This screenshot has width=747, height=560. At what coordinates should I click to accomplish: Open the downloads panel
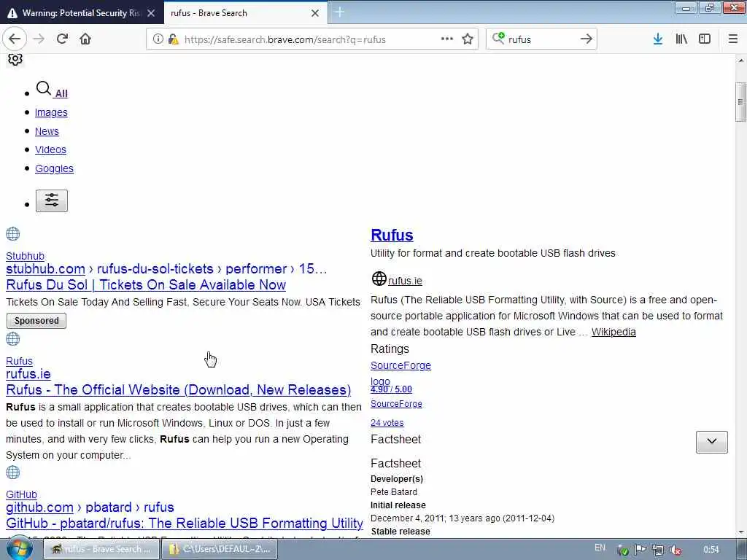[658, 39]
